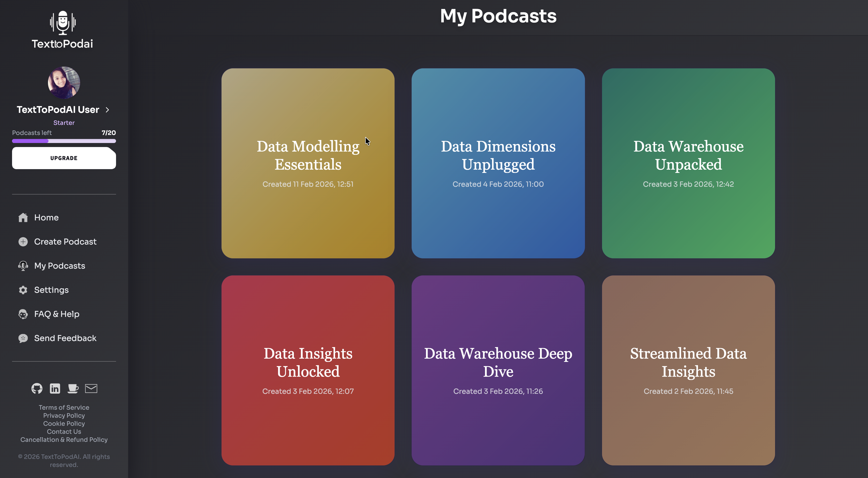Click the user profile avatar photo
This screenshot has width=868, height=478.
(x=64, y=83)
